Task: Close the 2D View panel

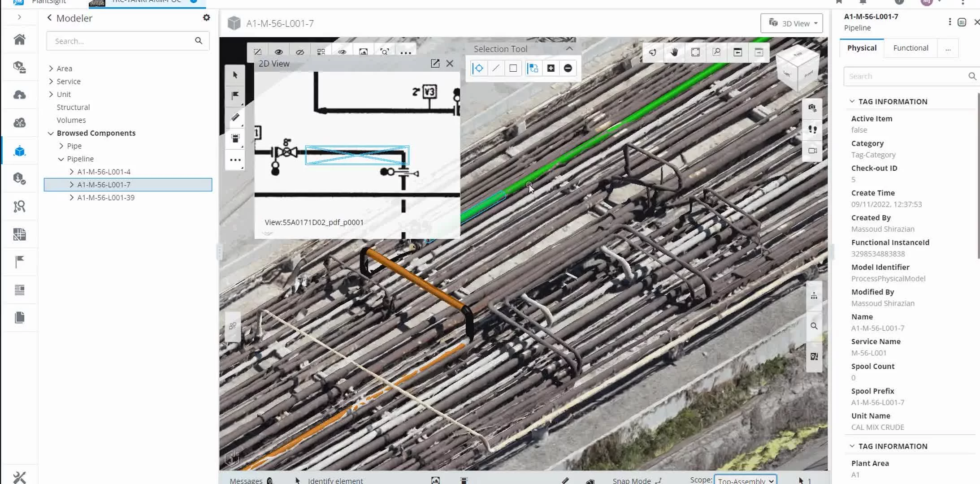Action: pyautogui.click(x=450, y=64)
